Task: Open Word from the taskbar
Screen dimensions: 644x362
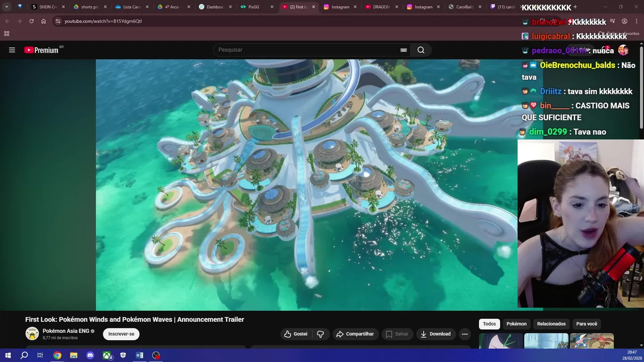Action: (139, 355)
